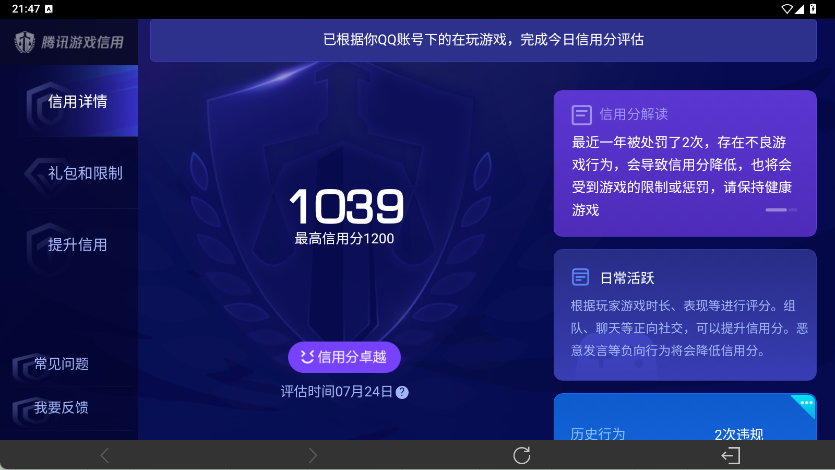Click the 2次违规 text
Screen dimensions: 835x470
739,434
